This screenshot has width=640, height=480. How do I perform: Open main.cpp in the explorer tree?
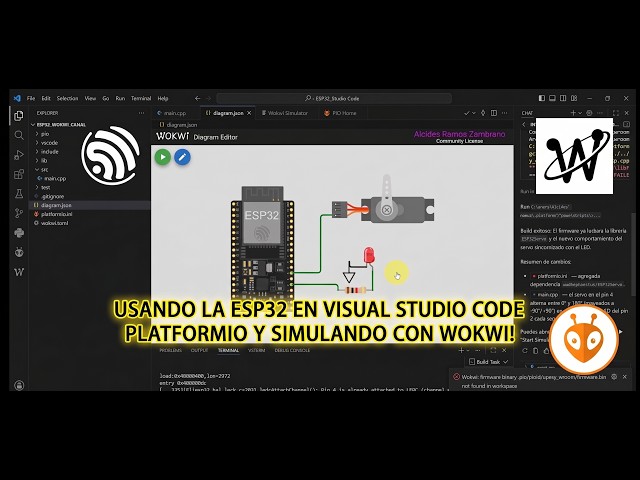click(55, 178)
